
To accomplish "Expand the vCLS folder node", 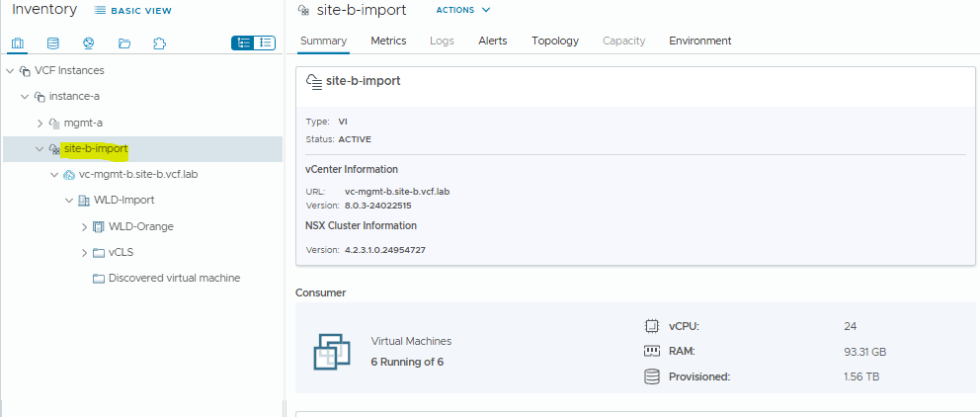I will (x=84, y=253).
